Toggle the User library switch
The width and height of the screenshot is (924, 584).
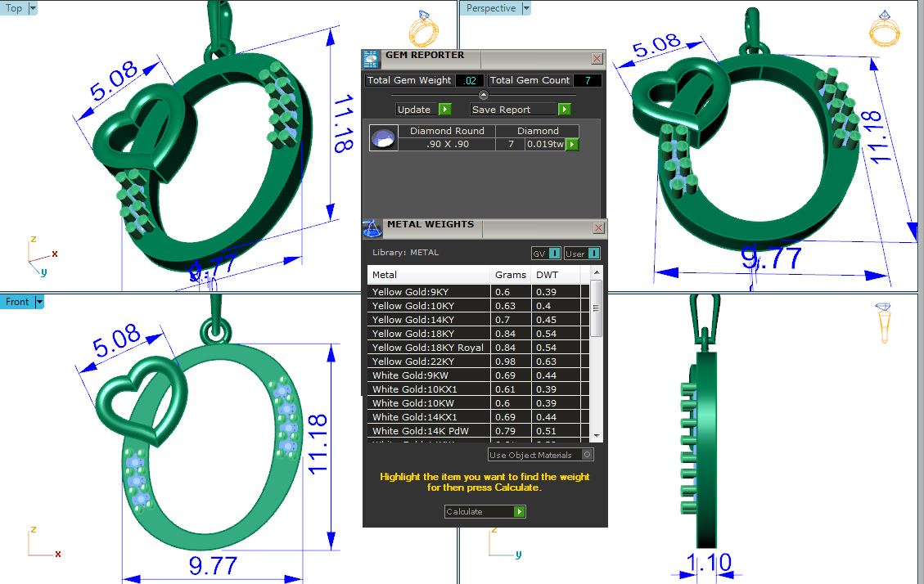click(x=593, y=254)
